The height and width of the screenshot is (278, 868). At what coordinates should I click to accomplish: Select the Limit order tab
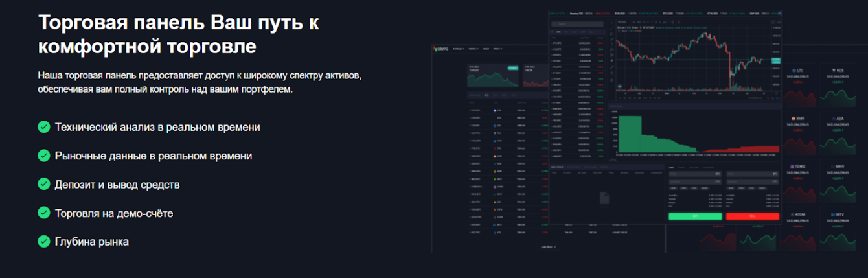tap(672, 167)
